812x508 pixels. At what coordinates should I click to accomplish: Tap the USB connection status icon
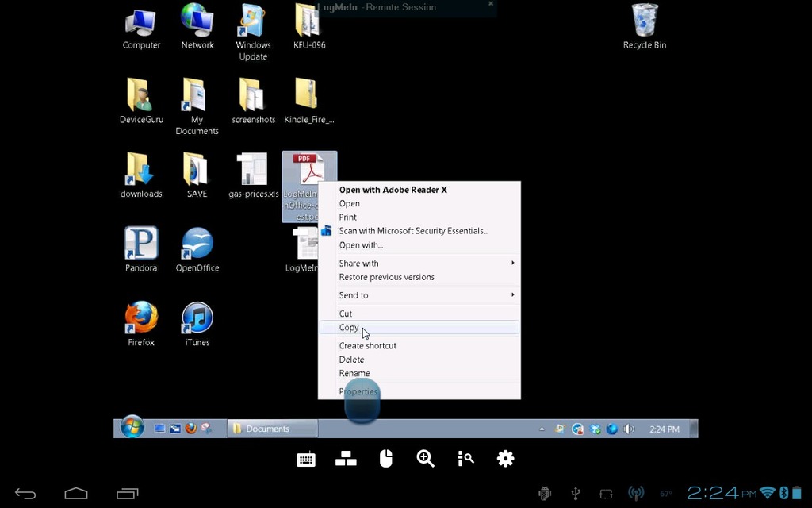[x=576, y=494]
